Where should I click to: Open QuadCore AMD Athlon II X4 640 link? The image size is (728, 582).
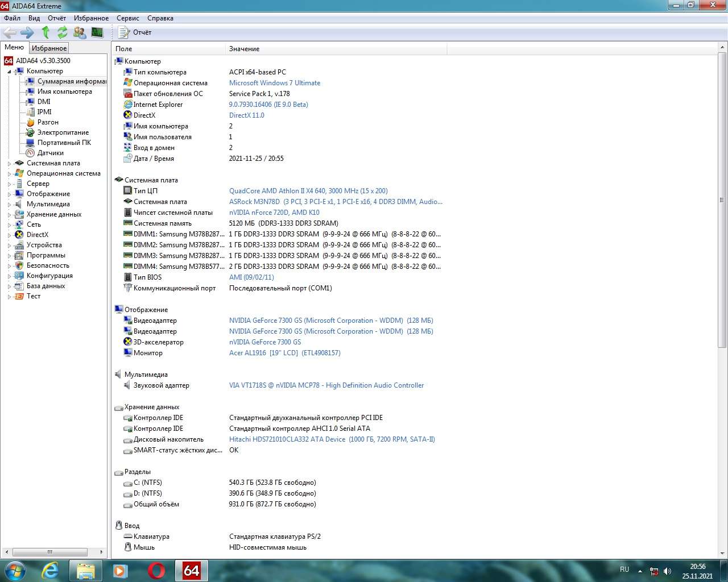coord(308,191)
